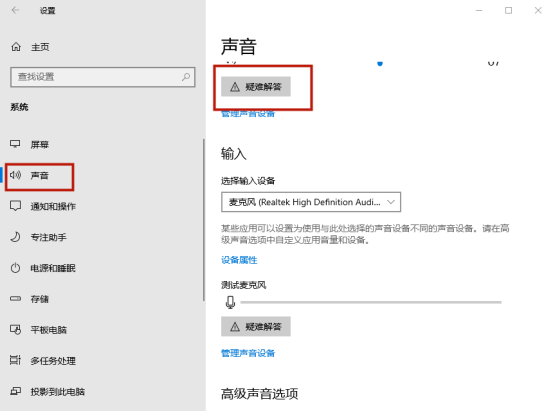This screenshot has height=411, width=553.
Task: Close the Settings window
Action: (538, 11)
